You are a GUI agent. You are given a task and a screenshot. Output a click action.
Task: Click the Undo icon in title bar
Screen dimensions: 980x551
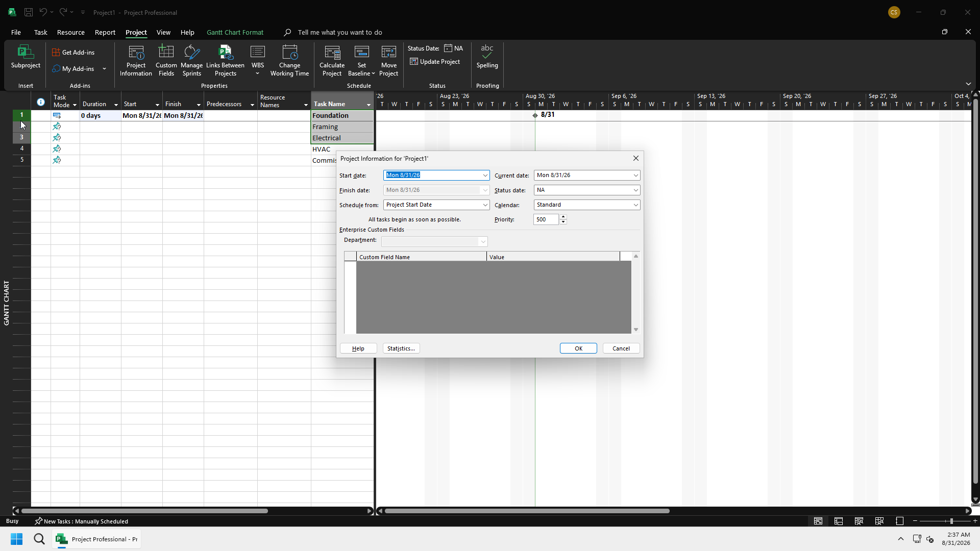click(x=43, y=12)
